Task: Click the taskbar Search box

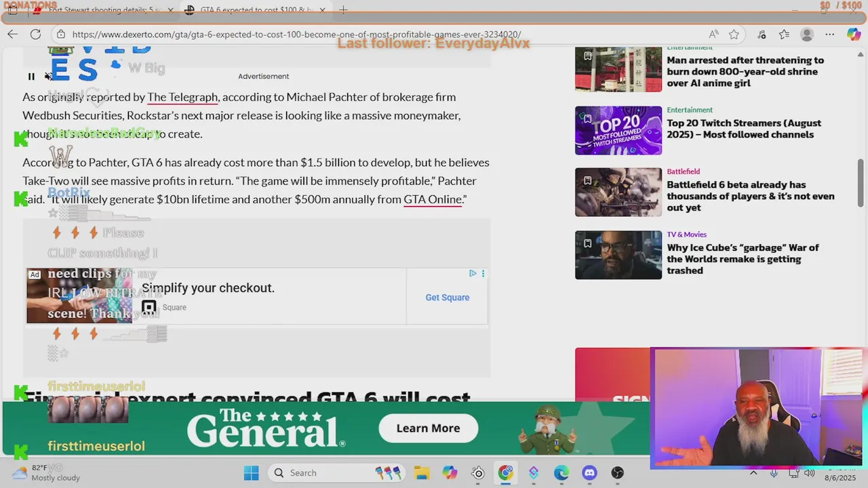Action: click(x=336, y=473)
